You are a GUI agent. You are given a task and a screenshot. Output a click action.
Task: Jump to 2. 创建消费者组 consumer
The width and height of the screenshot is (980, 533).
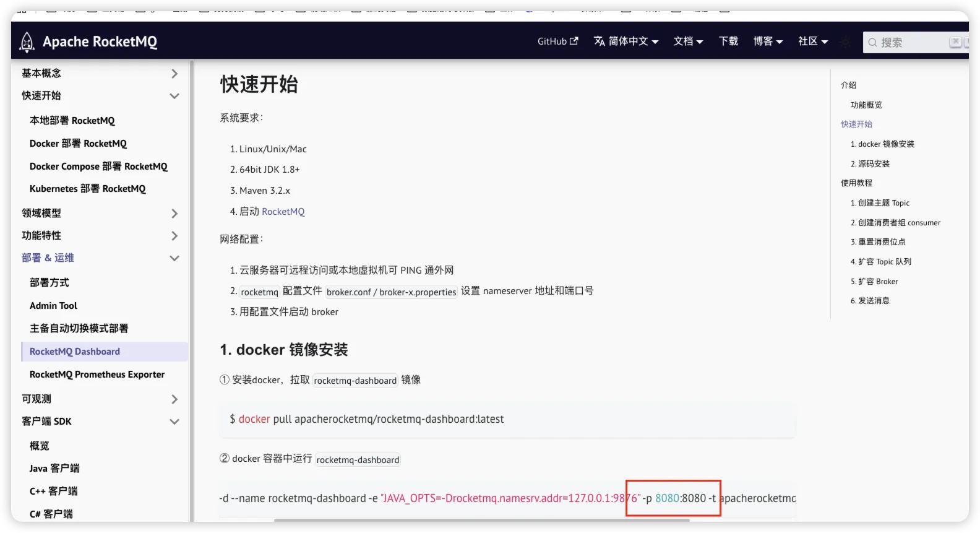click(895, 223)
